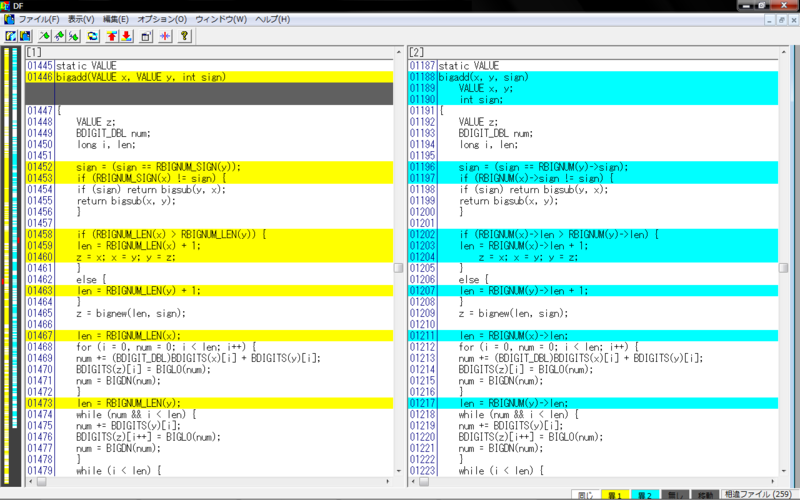800x500 pixels.
Task: Click the 相違ファイル (259) status field
Action: (x=758, y=494)
